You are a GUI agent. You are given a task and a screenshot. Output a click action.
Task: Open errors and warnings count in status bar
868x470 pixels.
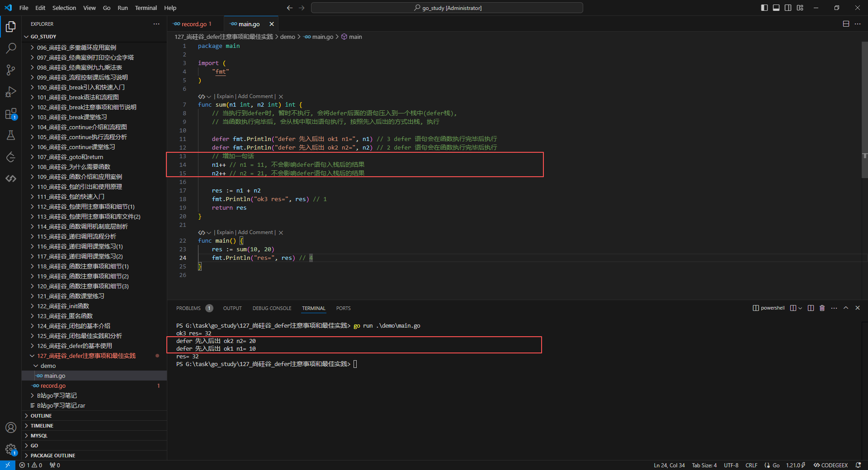(31, 465)
